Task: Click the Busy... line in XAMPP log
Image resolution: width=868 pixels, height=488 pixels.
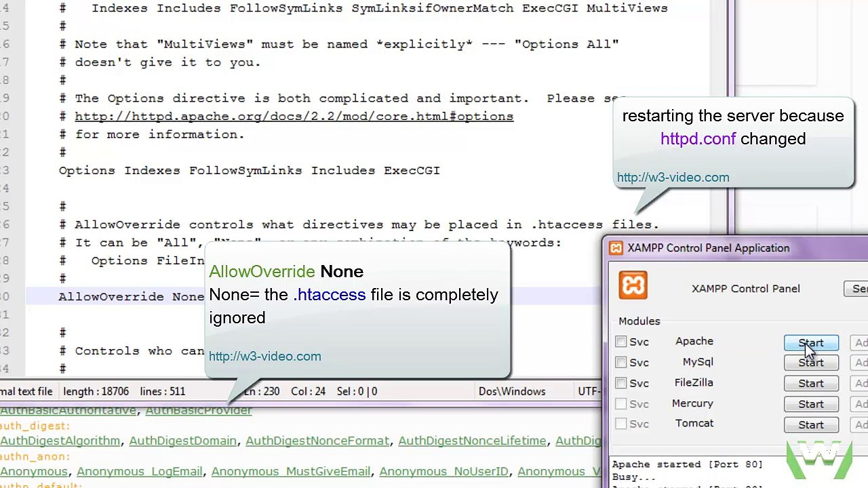Action: [x=634, y=476]
